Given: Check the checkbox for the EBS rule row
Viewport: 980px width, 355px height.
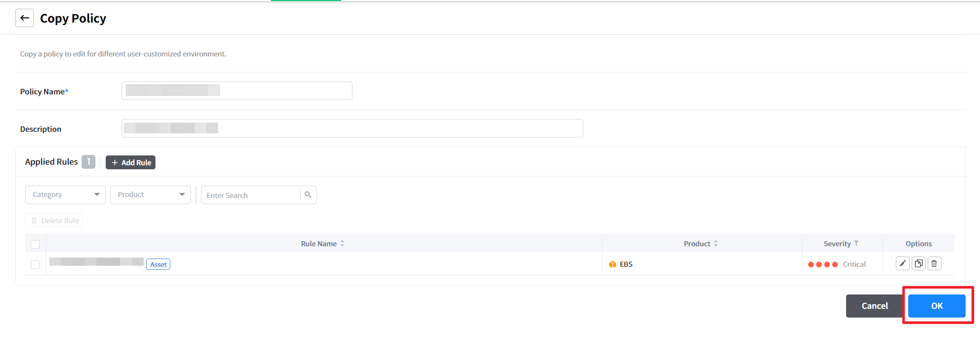Looking at the screenshot, I should [35, 264].
